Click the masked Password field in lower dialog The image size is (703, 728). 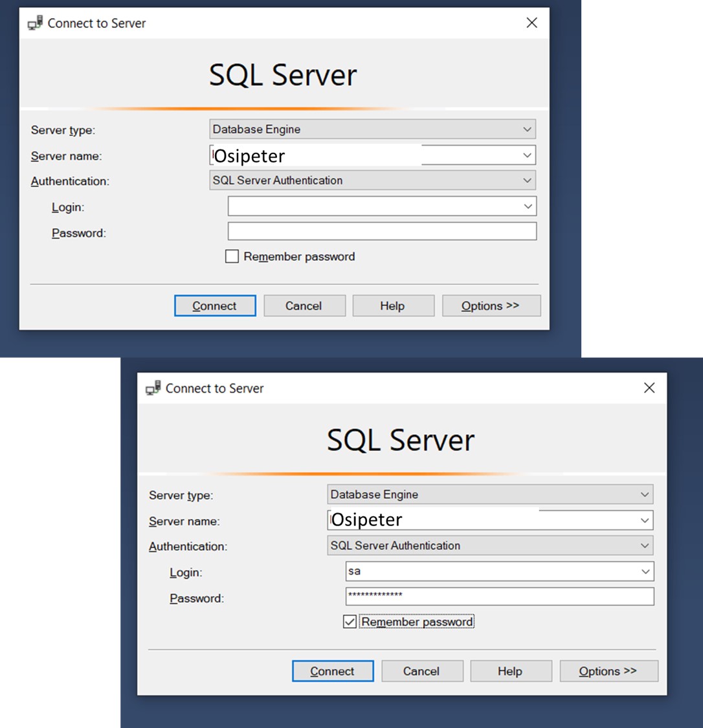(500, 596)
